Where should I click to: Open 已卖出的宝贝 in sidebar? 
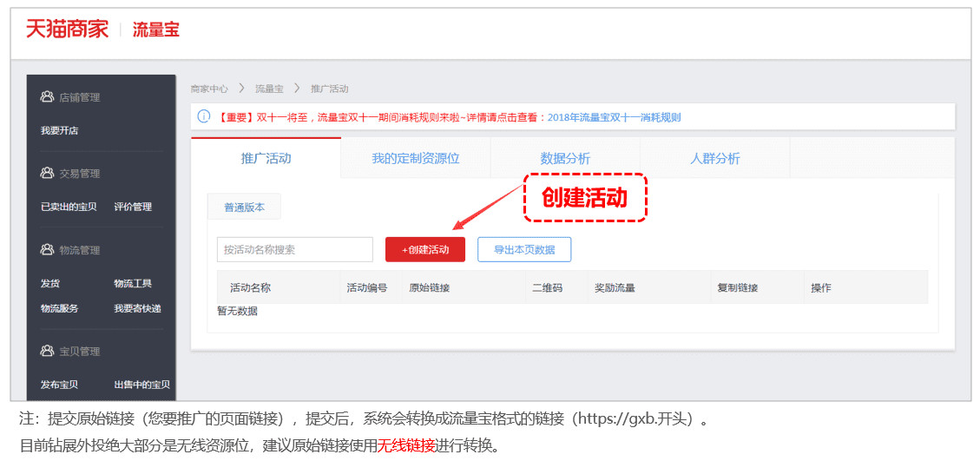pos(69,207)
